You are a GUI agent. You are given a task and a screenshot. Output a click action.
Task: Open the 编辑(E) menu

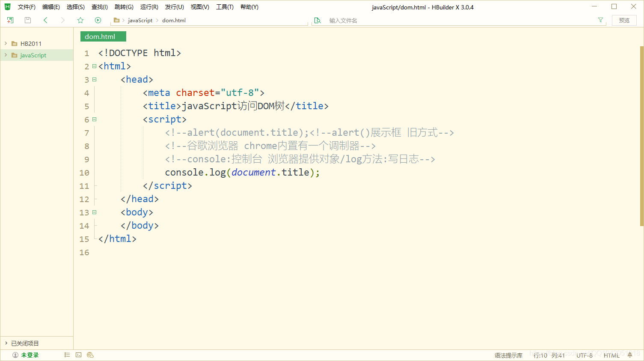pos(51,7)
